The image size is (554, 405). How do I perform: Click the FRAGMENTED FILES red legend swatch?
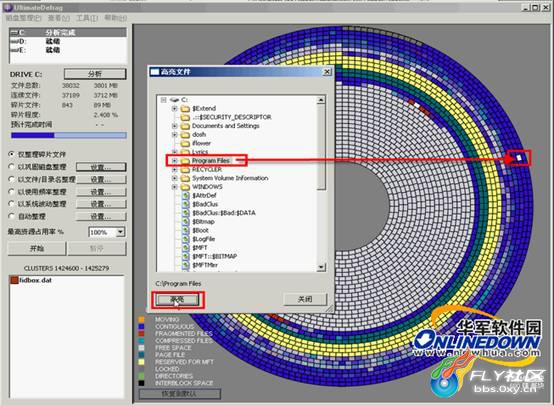click(x=141, y=334)
